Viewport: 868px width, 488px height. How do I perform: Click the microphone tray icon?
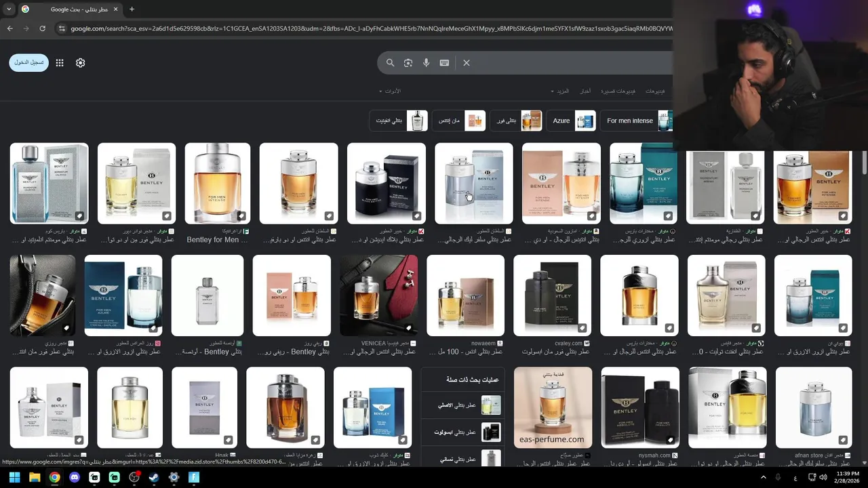click(778, 477)
